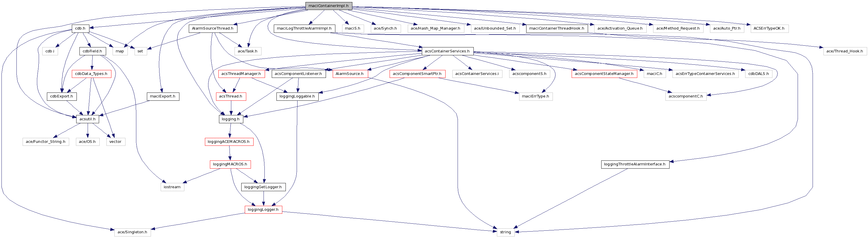Click the red loggingACEMACROS.h node
Screen dimensions: 868x238
pos(229,142)
